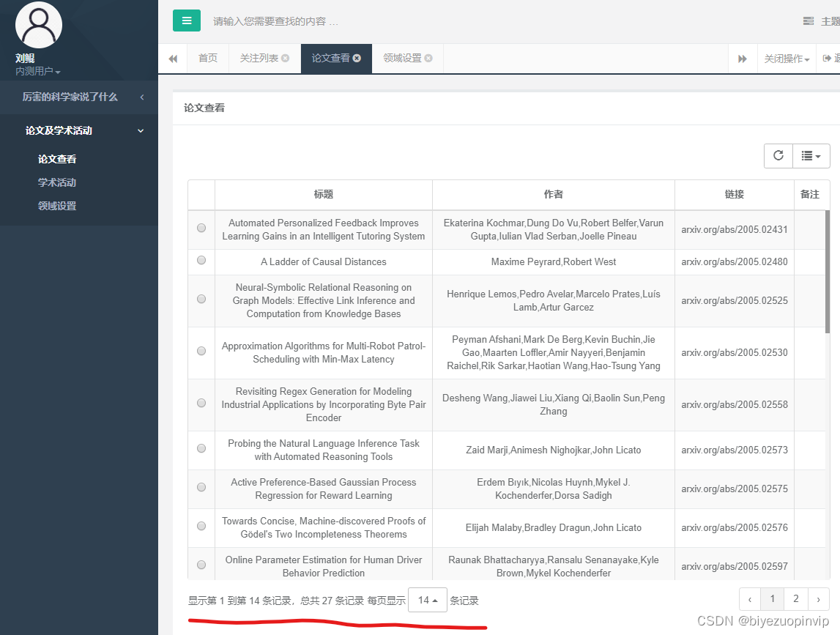Click the 主题 theme icon at top right
This screenshot has width=840, height=635.
click(x=809, y=21)
